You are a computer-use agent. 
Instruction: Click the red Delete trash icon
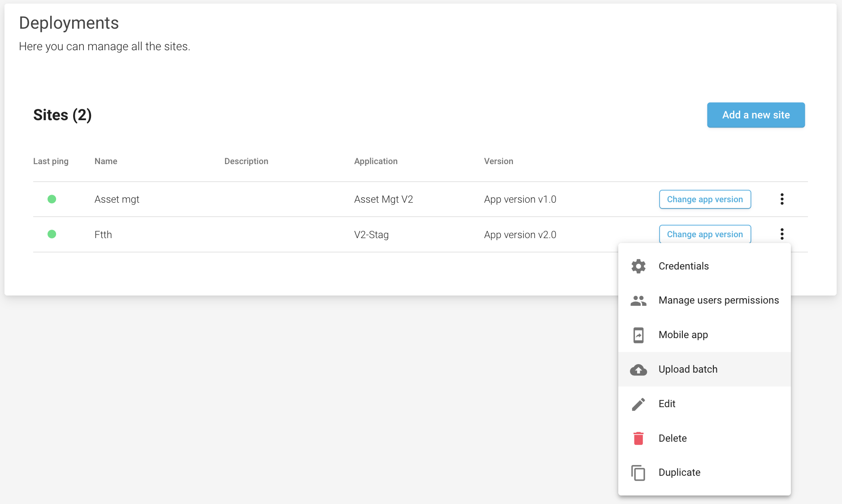point(638,438)
